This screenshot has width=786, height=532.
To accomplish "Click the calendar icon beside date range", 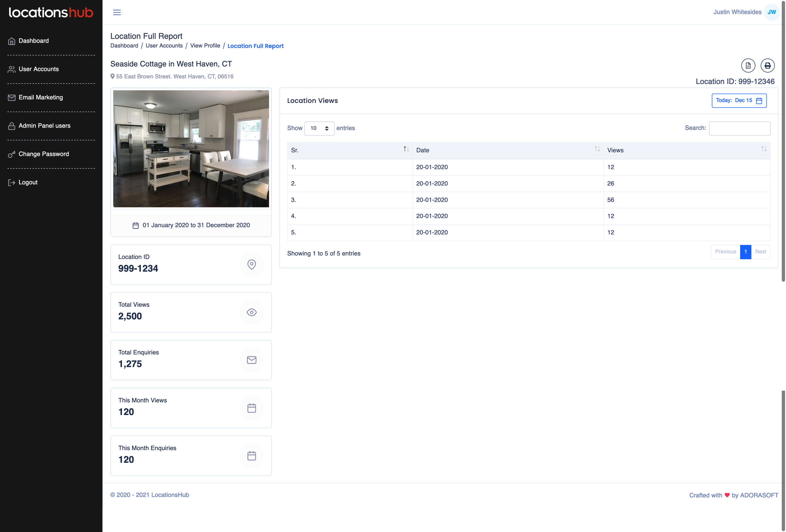I will (x=135, y=225).
